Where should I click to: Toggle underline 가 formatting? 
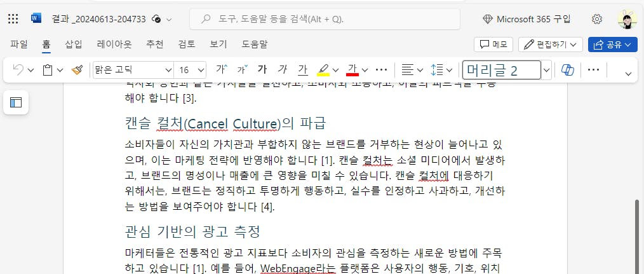click(303, 70)
